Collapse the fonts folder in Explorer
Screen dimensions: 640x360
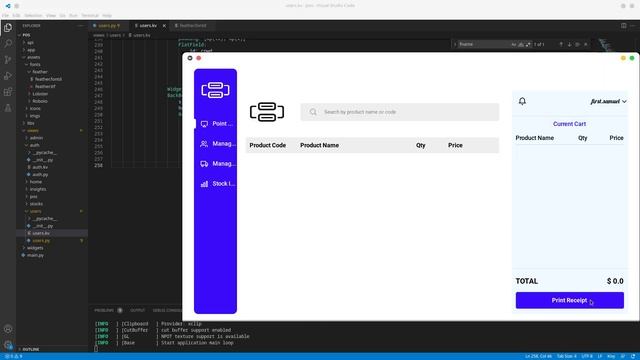click(35, 64)
